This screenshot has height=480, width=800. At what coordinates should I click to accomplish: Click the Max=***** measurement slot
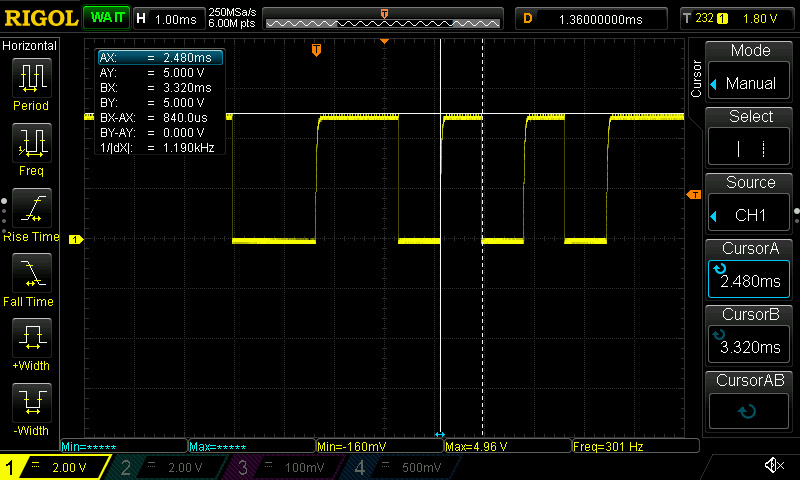pyautogui.click(x=252, y=446)
